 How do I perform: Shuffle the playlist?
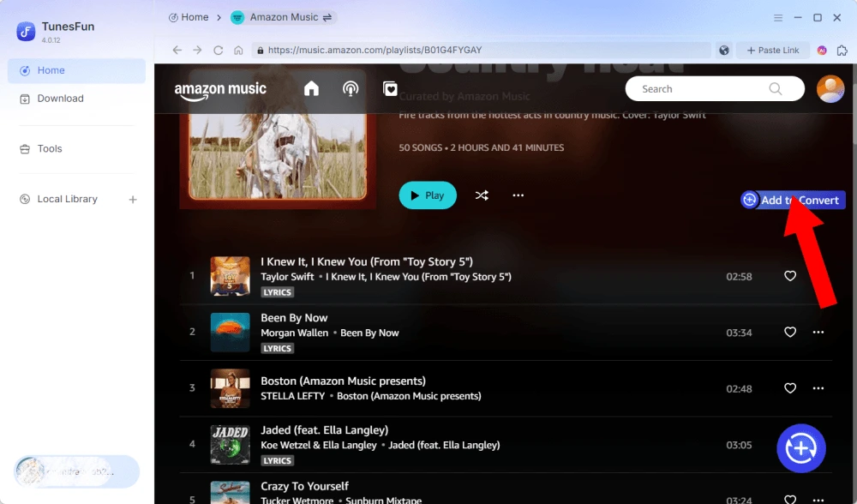[x=482, y=195]
